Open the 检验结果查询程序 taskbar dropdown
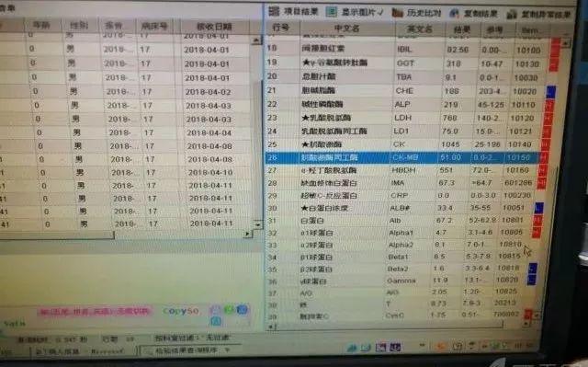Screen dimensions: 588x367 pos(227,350)
